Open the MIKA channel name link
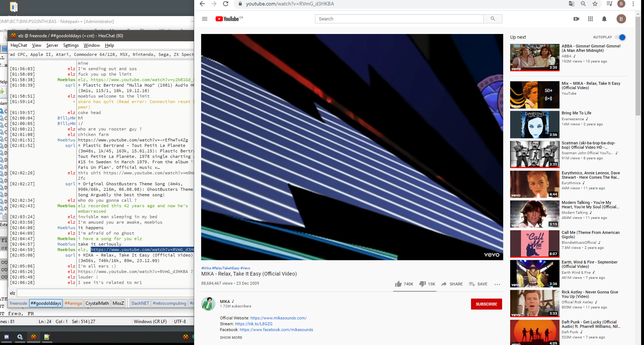The width and height of the screenshot is (644, 345). [225, 302]
